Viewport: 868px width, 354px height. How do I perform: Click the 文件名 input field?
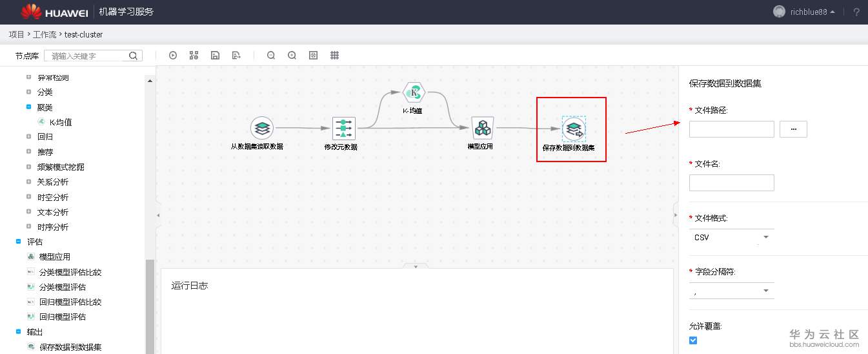coord(732,183)
